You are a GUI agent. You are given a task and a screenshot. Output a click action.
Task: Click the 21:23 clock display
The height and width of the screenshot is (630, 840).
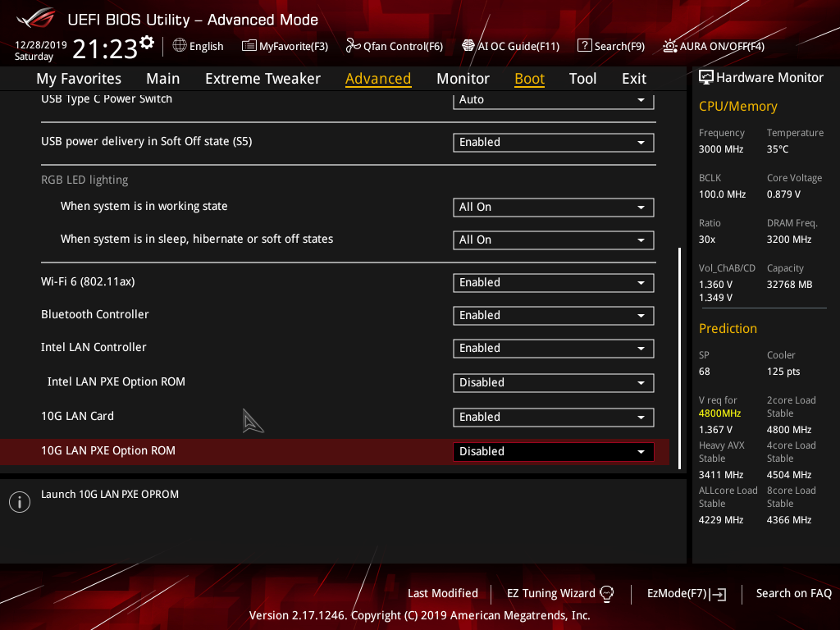click(105, 48)
